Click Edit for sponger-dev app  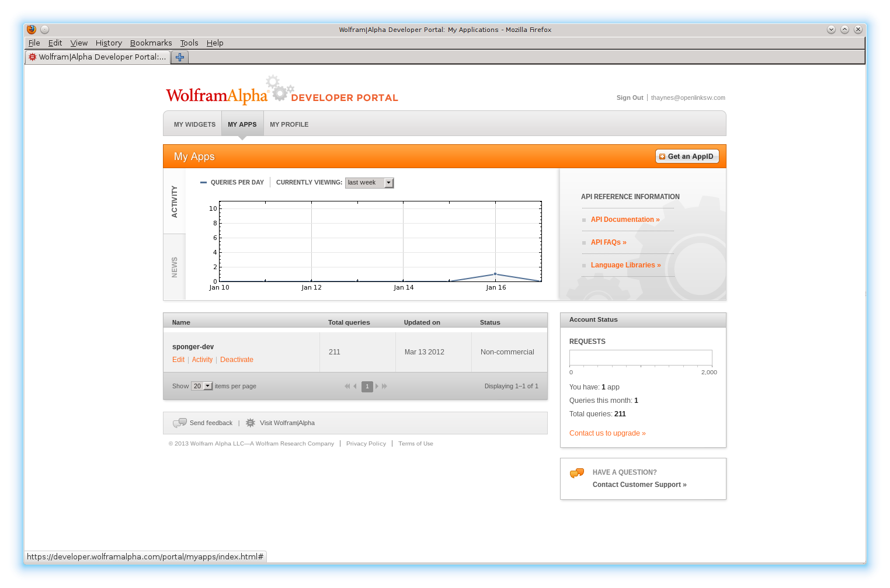178,360
